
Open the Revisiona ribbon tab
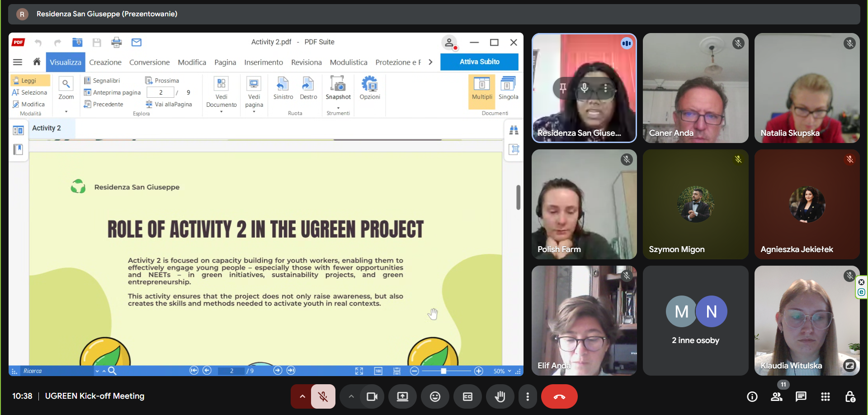tap(306, 62)
